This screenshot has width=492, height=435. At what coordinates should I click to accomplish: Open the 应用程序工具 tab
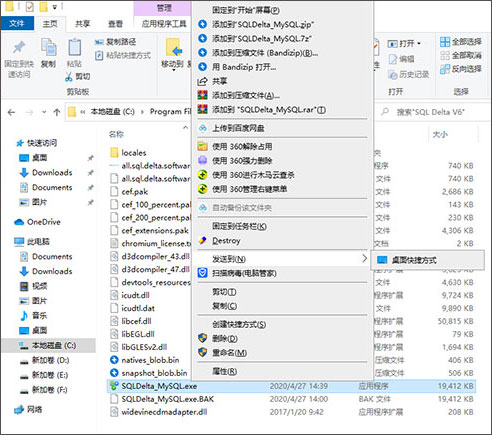point(164,24)
